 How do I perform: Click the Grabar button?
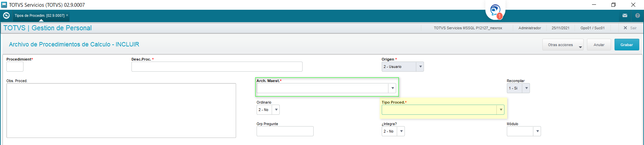(x=627, y=45)
